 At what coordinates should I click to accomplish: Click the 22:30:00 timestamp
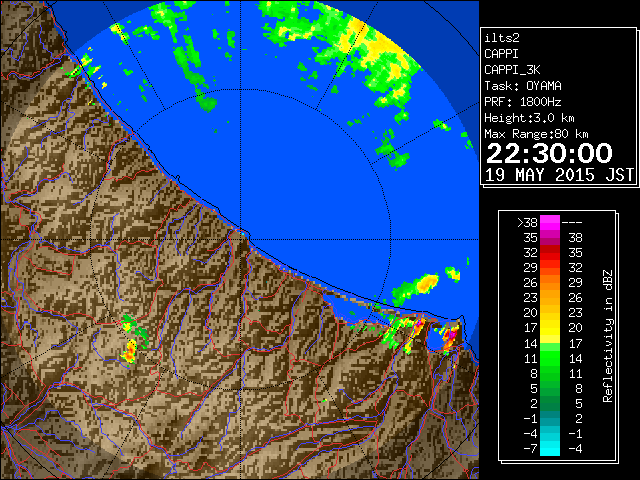tap(549, 153)
